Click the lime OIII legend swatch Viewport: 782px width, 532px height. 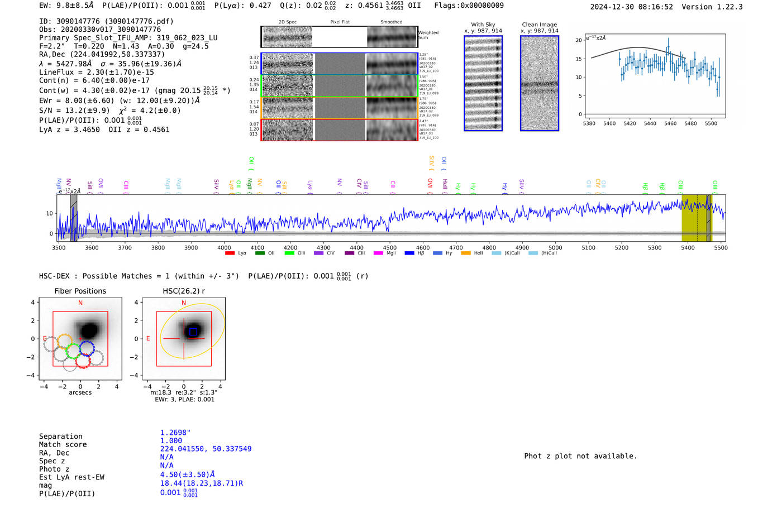click(x=289, y=253)
